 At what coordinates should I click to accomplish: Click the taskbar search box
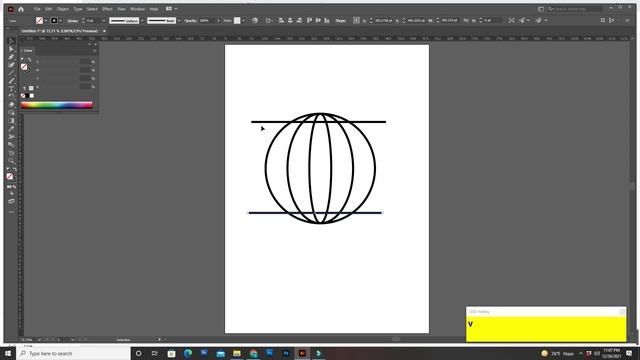click(x=73, y=353)
